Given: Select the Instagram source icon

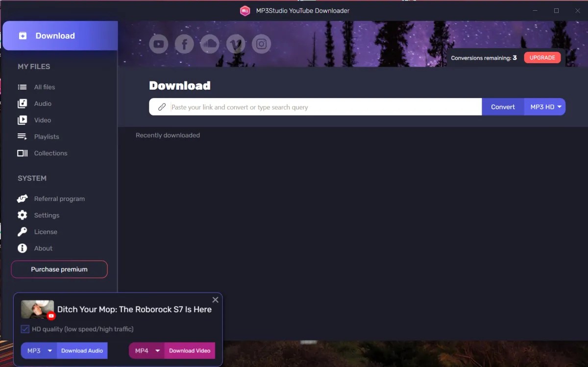Looking at the screenshot, I should pyautogui.click(x=261, y=44).
